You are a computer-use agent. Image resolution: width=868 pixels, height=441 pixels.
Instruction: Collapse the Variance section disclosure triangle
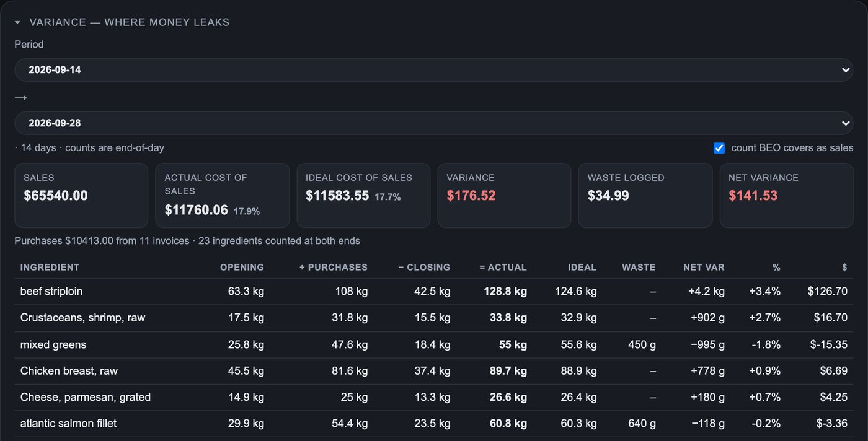pyautogui.click(x=17, y=22)
